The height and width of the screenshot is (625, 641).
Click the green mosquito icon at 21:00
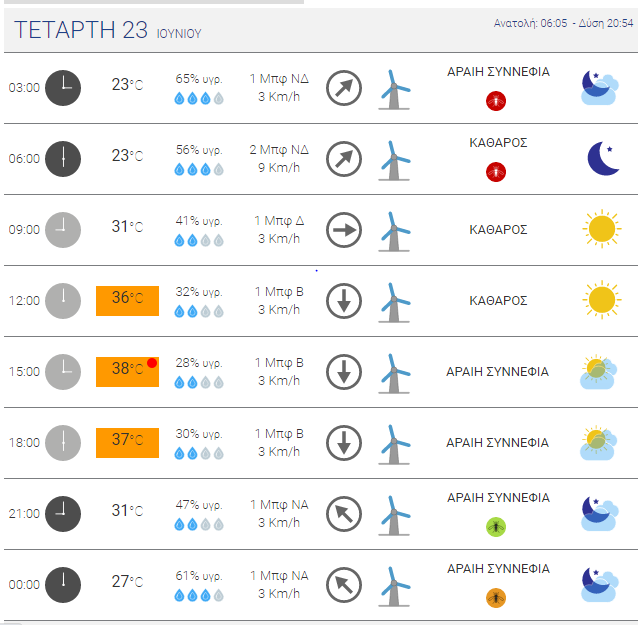[496, 527]
